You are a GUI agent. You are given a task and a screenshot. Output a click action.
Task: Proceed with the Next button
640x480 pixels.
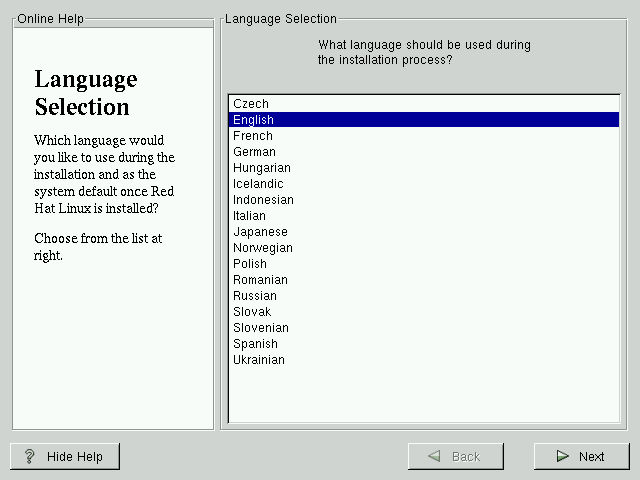click(x=581, y=456)
